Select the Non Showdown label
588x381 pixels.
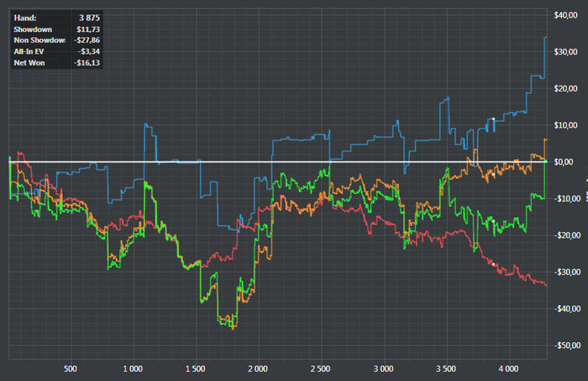(x=39, y=40)
